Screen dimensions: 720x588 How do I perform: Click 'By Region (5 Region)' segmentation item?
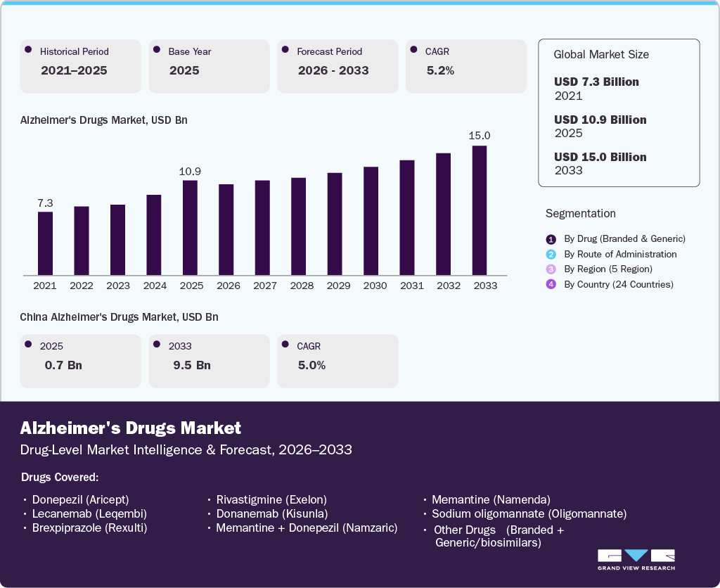coord(608,269)
